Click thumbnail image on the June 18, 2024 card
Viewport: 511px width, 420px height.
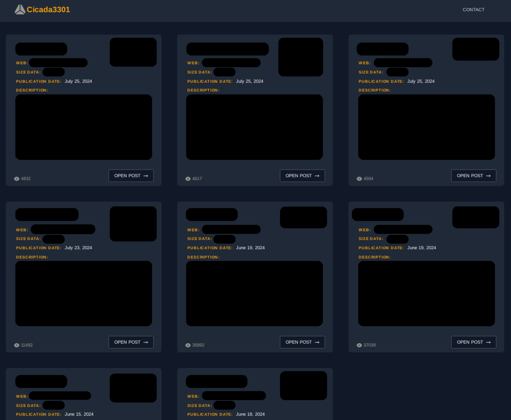(x=303, y=386)
